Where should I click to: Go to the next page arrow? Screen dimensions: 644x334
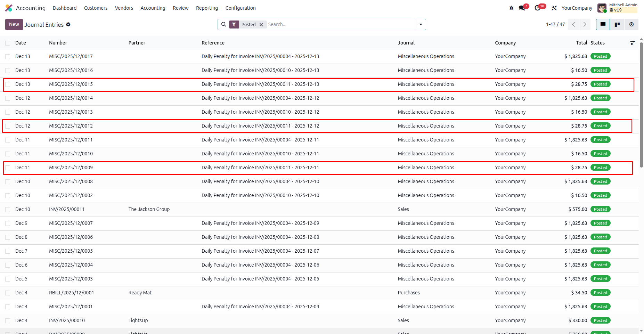585,24
